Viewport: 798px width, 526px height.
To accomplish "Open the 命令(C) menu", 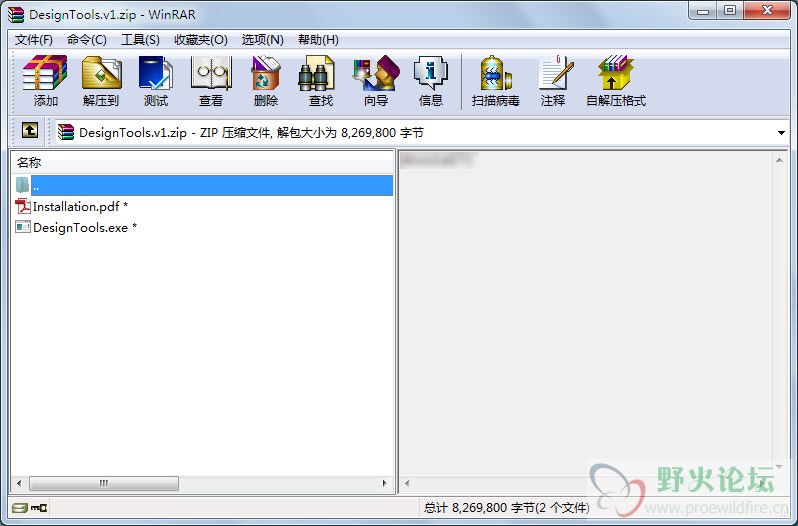I will 87,40.
